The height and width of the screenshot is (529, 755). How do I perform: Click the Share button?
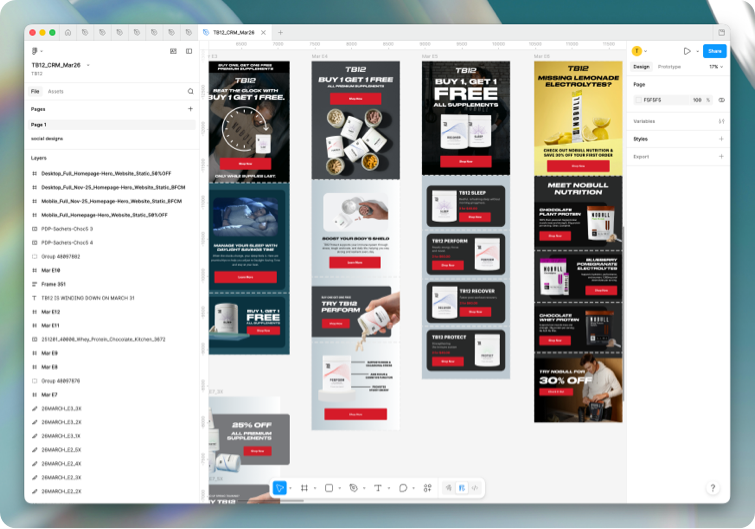tap(715, 51)
